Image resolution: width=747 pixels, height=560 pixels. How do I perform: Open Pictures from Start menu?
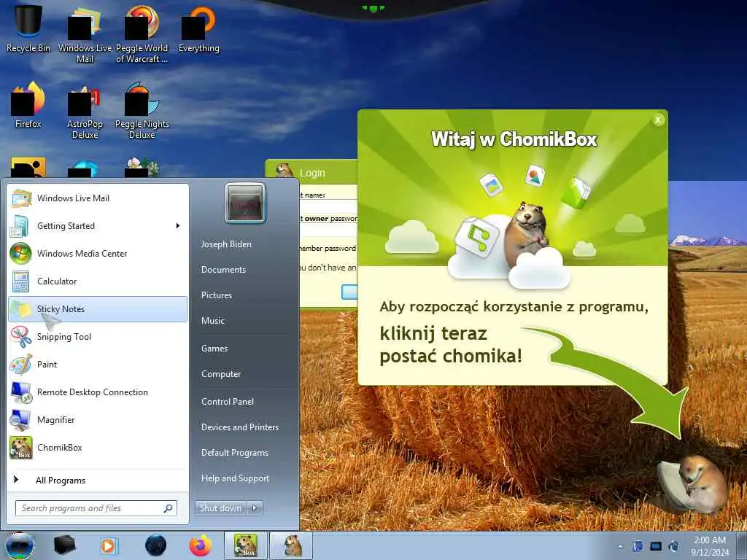[x=217, y=295]
